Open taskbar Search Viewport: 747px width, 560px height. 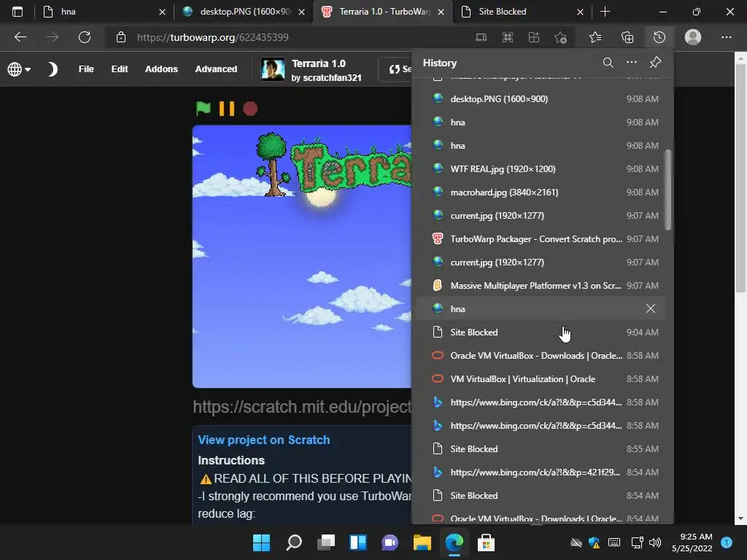tap(293, 542)
